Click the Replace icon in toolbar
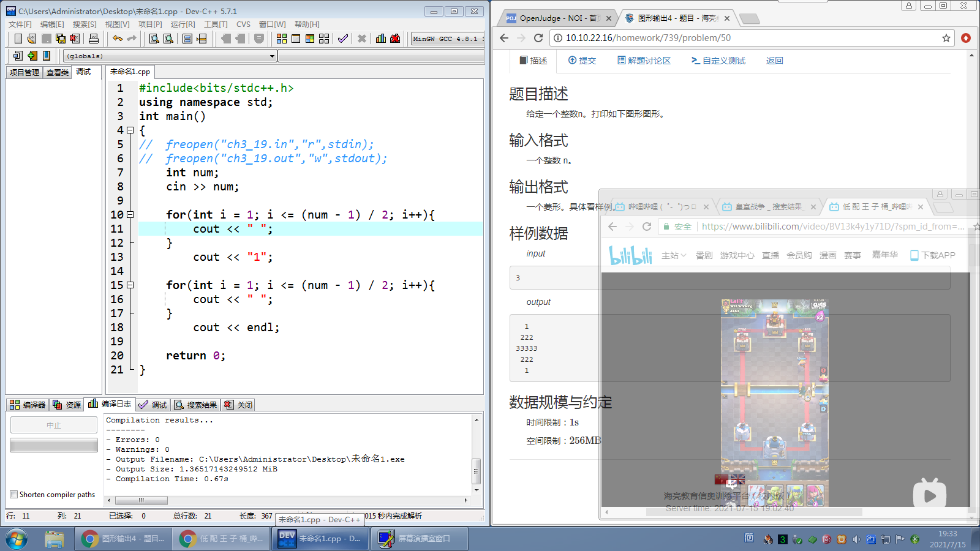 [x=168, y=39]
